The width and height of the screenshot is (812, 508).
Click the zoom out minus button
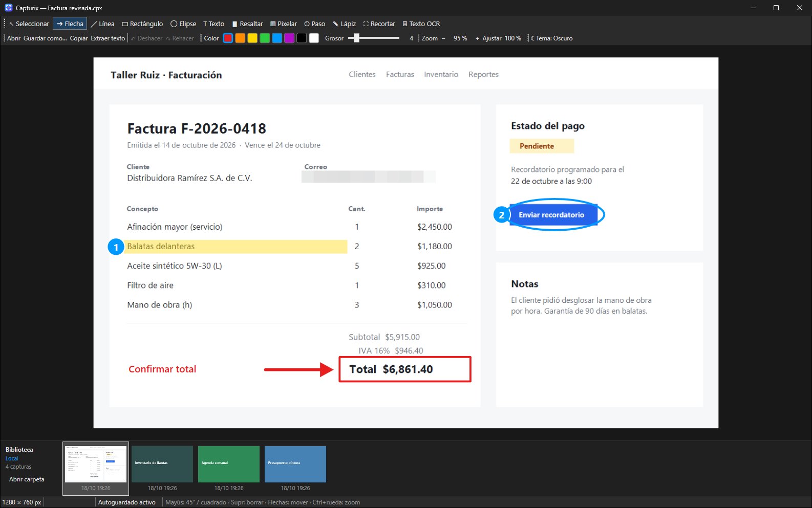click(443, 38)
